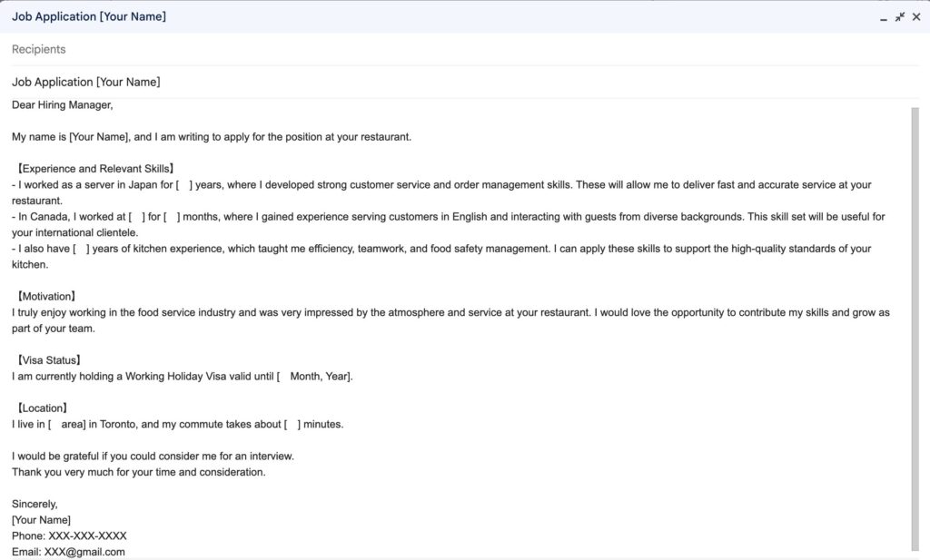Image resolution: width=930 pixels, height=560 pixels.
Task: Click the [Your Name] placeholder in the intro sentence
Action: (x=99, y=137)
